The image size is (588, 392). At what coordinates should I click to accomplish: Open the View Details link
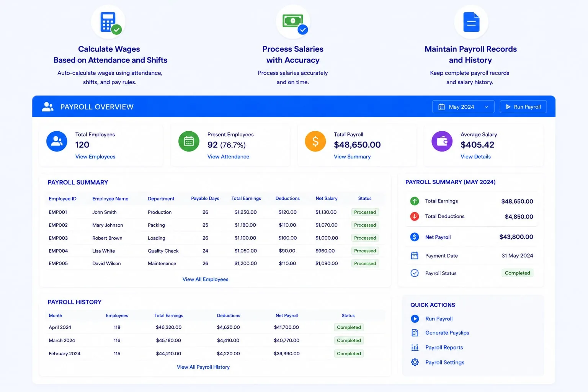(475, 157)
